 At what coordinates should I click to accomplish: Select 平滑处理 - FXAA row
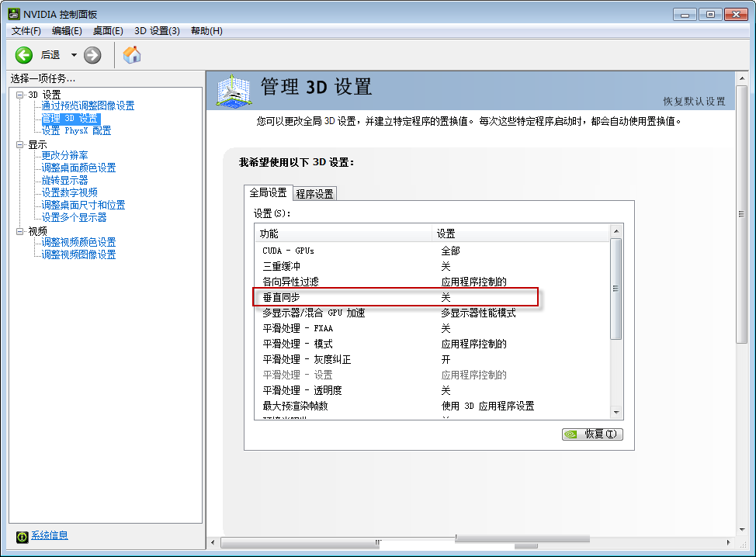click(x=432, y=328)
